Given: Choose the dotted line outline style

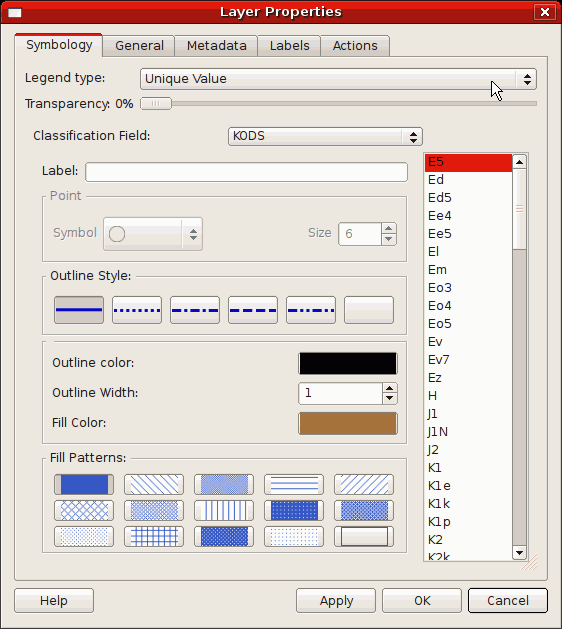Looking at the screenshot, I should [x=137, y=310].
